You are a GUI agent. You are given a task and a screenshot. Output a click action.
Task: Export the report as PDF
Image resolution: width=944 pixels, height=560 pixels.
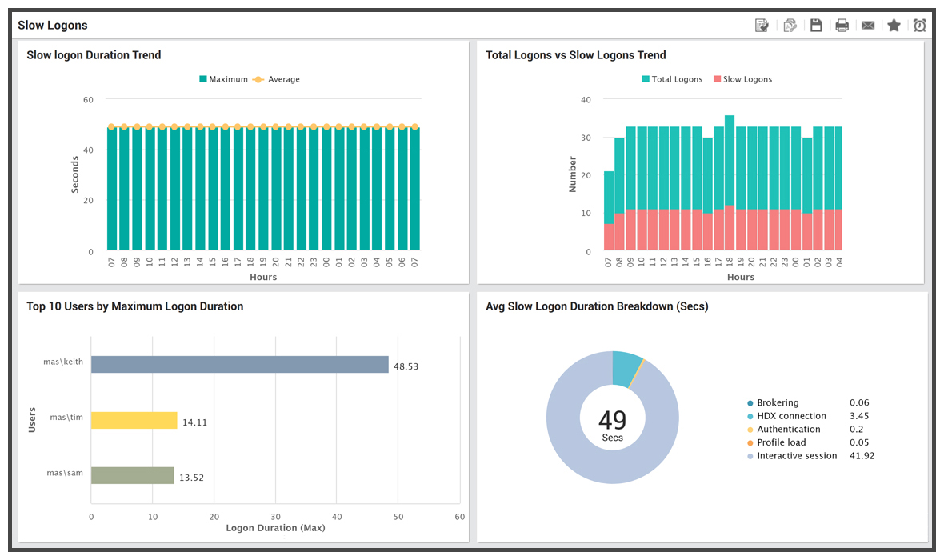[x=790, y=26]
